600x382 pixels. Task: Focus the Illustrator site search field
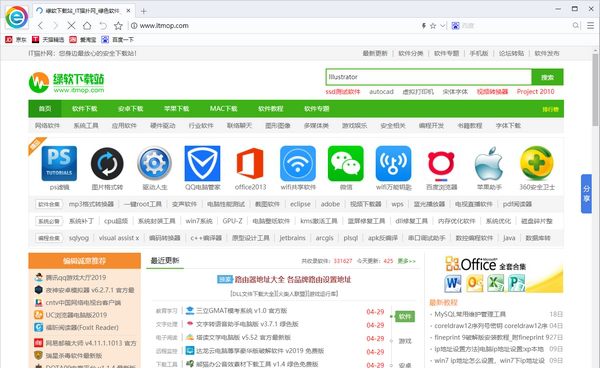(429, 77)
